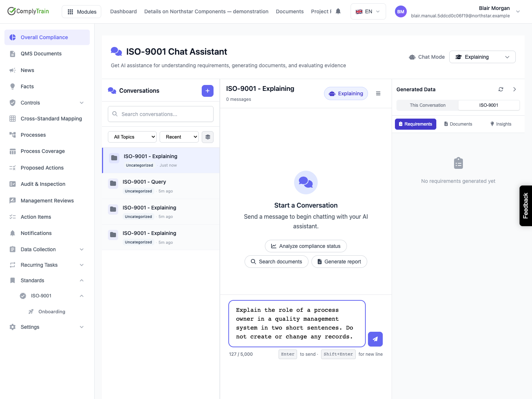This screenshot has width=532, height=399.
Task: Click the Cross-Standard Mapping grid icon
Action: click(13, 119)
